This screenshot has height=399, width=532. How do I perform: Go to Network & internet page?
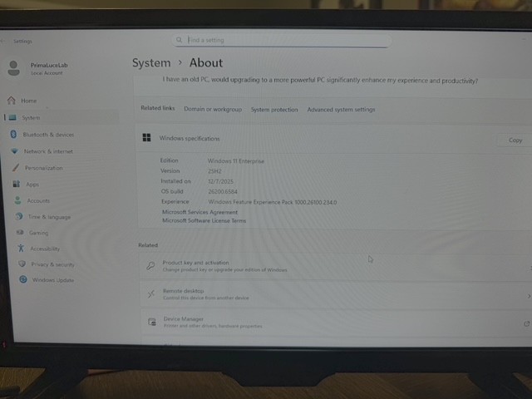tap(47, 151)
